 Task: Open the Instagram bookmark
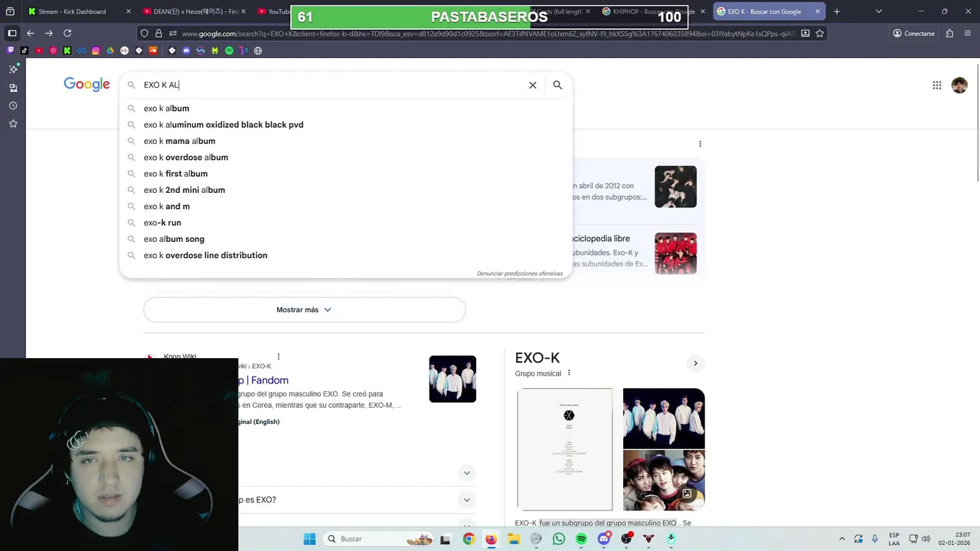[x=96, y=51]
